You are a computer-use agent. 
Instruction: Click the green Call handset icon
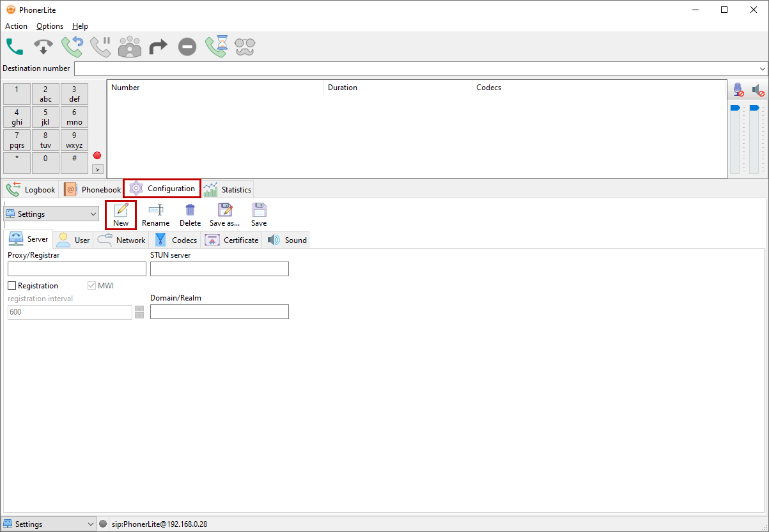click(15, 47)
